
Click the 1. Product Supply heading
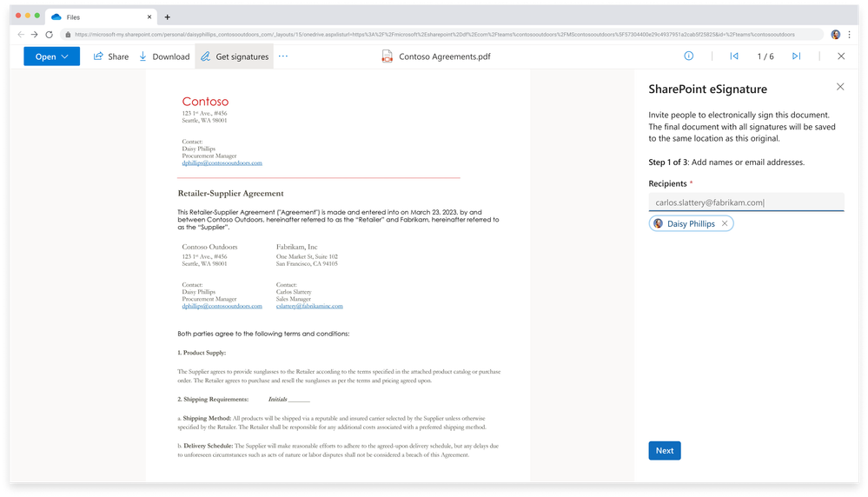(202, 353)
